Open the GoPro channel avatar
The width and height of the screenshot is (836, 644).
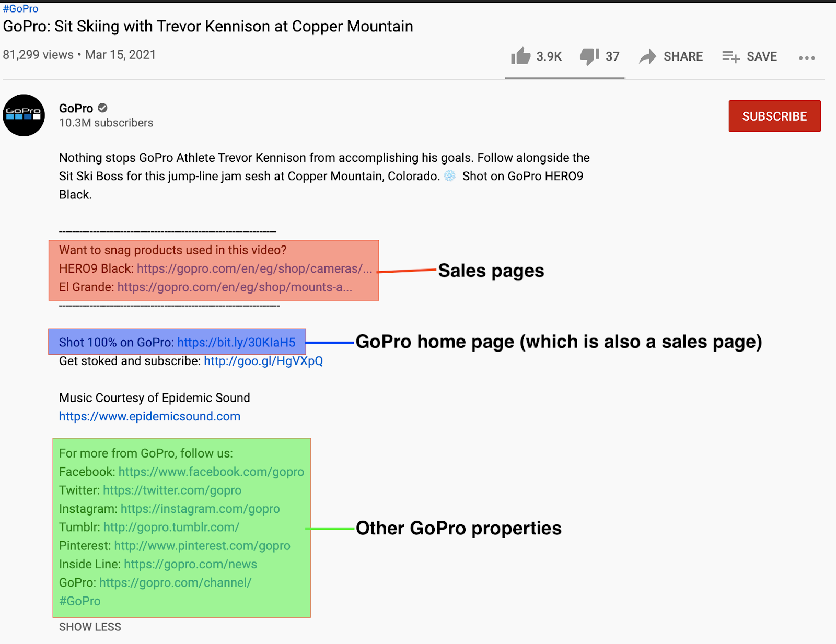coord(24,115)
